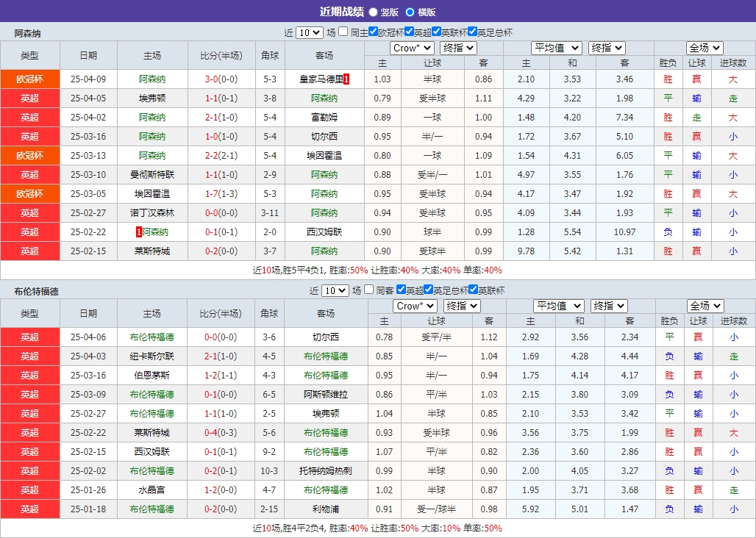Viewport: 756px width, 538px height.
Task: Click the 埃弗顿 home team cell
Action: 152,98
